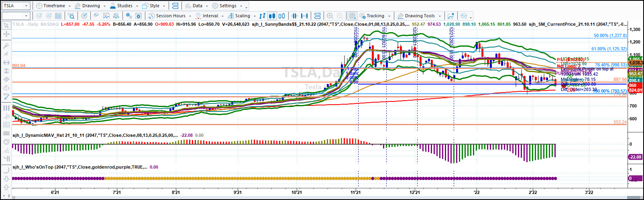
Task: Click the chart magnifier search icon
Action: coord(71,16)
